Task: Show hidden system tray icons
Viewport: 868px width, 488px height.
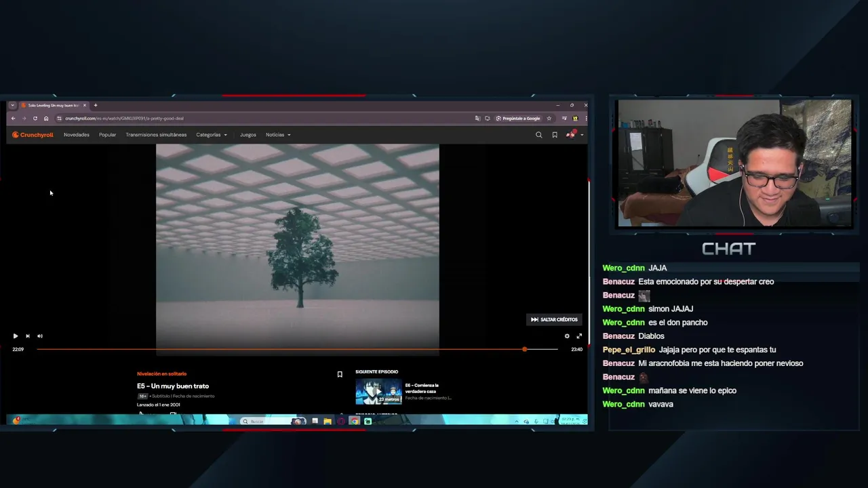Action: point(517,422)
